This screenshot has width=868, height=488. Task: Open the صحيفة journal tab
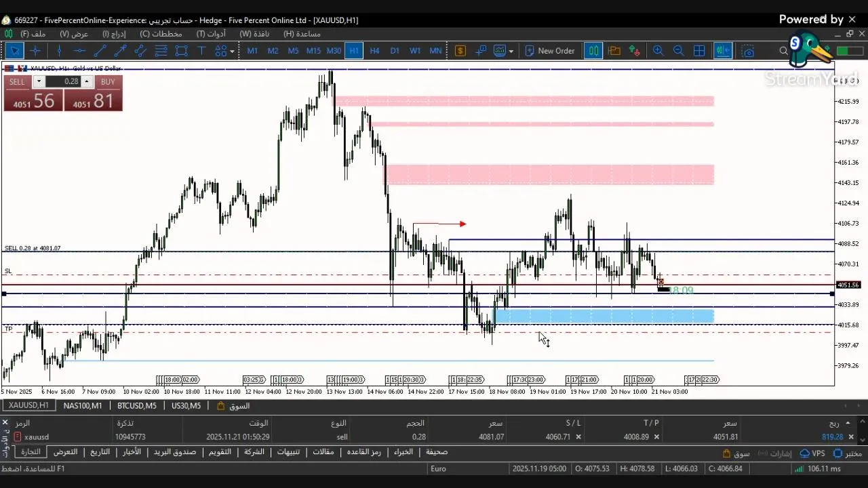tap(436, 452)
